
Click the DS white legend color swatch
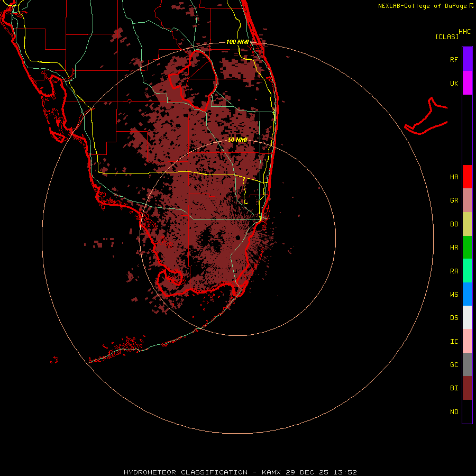(x=467, y=317)
